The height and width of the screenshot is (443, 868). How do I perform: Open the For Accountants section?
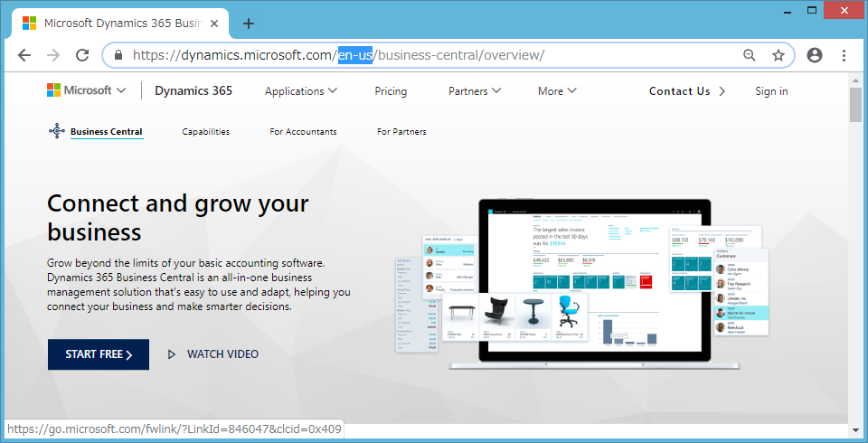click(x=304, y=132)
